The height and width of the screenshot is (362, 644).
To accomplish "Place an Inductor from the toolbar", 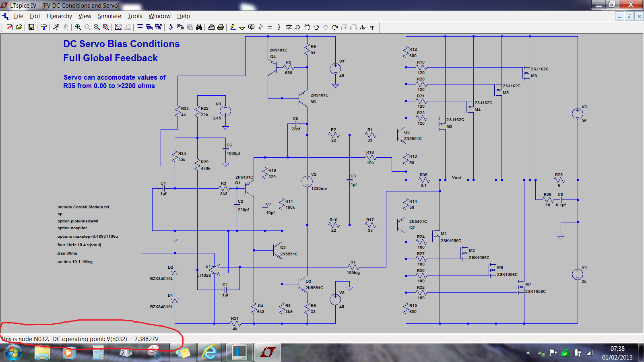I will 279,27.
